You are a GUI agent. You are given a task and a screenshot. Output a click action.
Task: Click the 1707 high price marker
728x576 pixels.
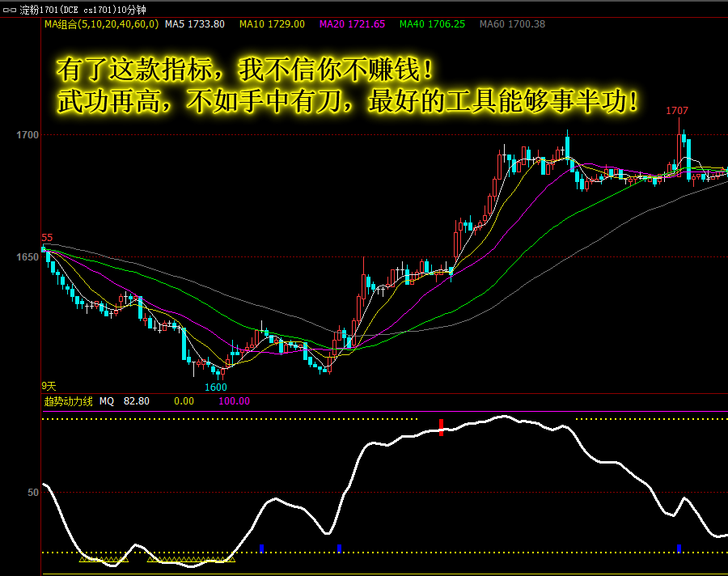coord(677,111)
